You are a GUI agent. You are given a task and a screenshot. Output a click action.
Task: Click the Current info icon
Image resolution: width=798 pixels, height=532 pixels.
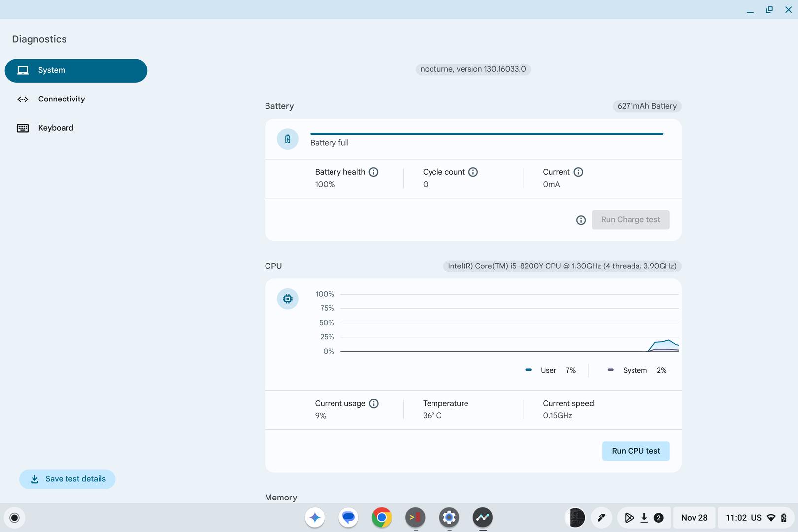pos(578,172)
